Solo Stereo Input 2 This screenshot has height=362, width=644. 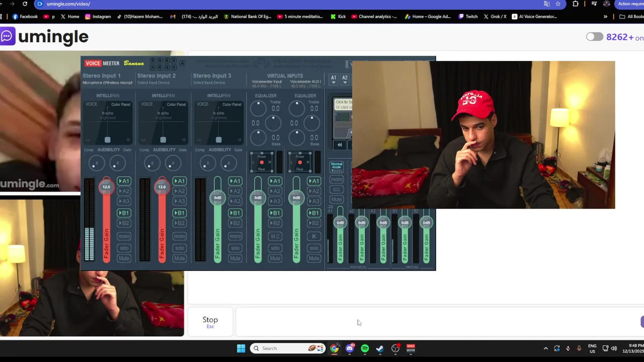click(x=180, y=248)
